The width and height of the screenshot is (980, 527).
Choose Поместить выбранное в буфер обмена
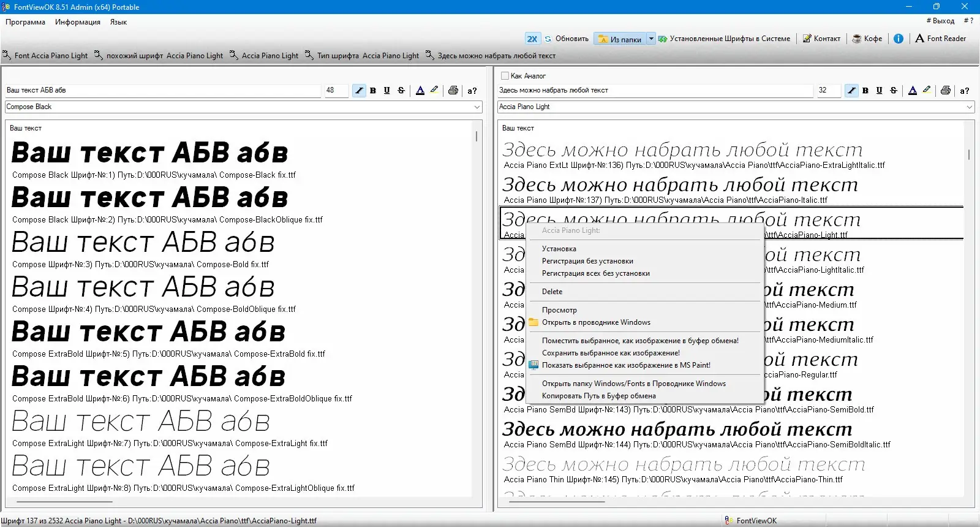644,341
